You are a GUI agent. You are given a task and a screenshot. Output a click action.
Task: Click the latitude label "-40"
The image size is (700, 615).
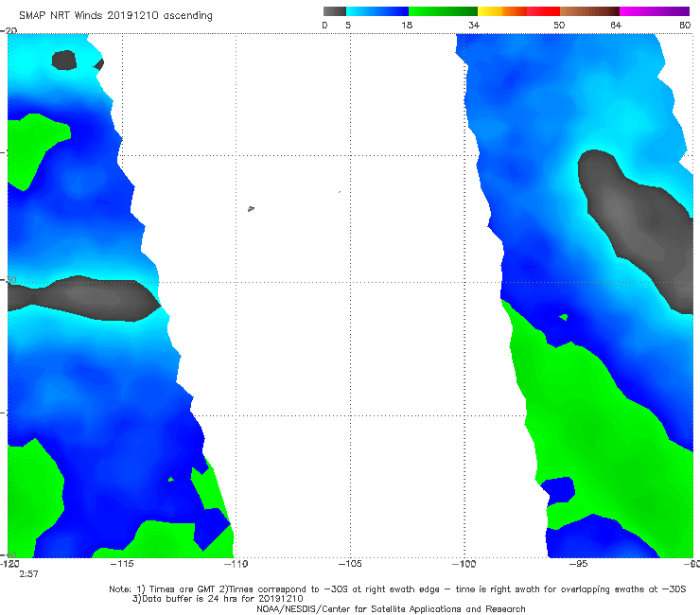coord(9,555)
